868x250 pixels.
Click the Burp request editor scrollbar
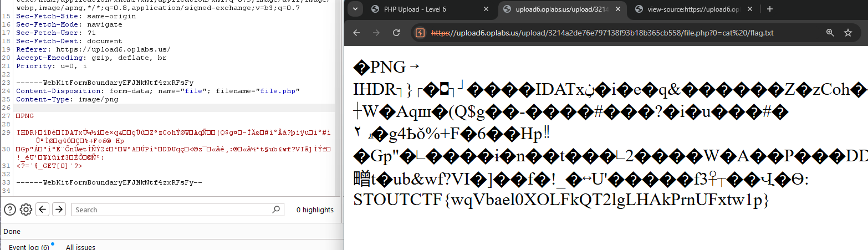pyautogui.click(x=338, y=98)
